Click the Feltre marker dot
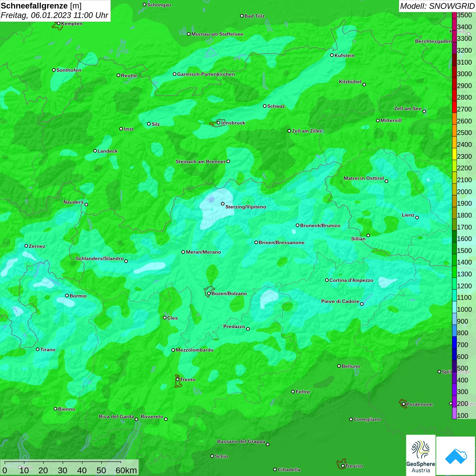Screen dimensions: 476x476 click(x=293, y=392)
